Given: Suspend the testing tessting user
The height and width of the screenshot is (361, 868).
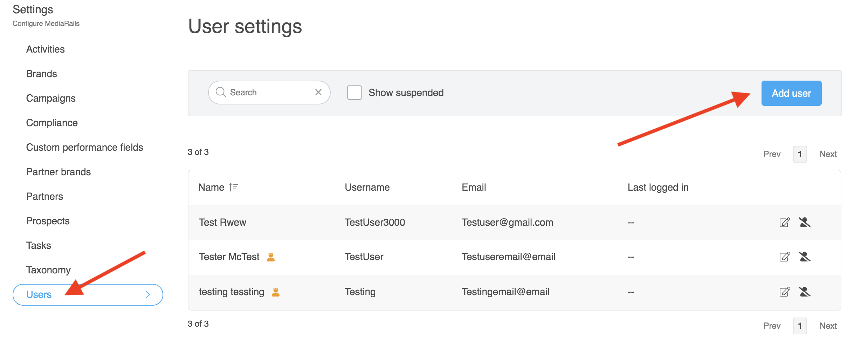Looking at the screenshot, I should pos(805,292).
